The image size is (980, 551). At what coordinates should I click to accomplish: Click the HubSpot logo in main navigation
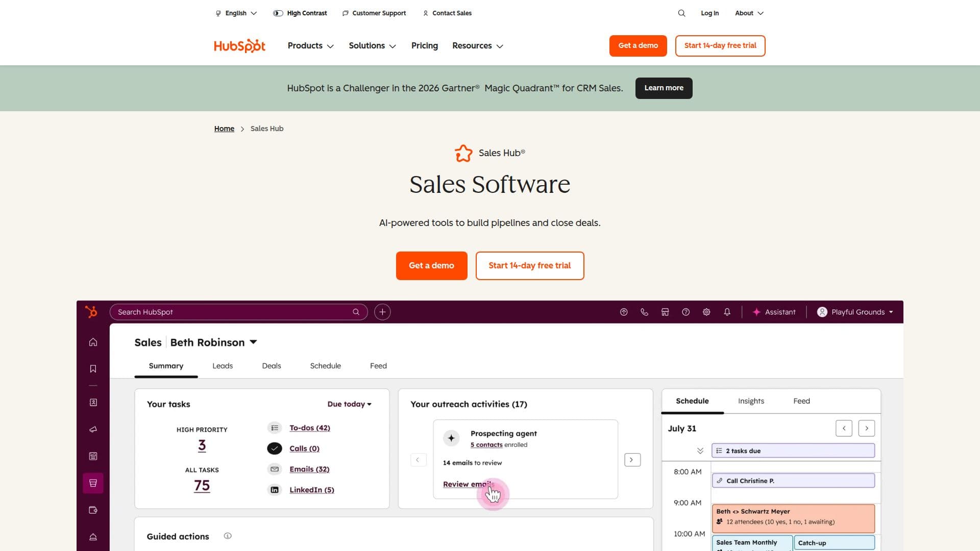[x=239, y=46]
